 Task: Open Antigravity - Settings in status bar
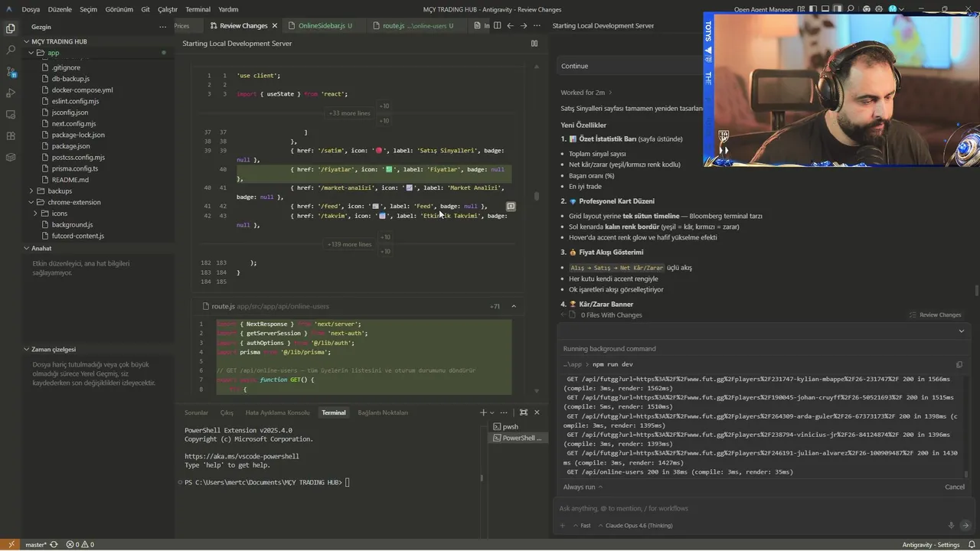[x=931, y=545]
